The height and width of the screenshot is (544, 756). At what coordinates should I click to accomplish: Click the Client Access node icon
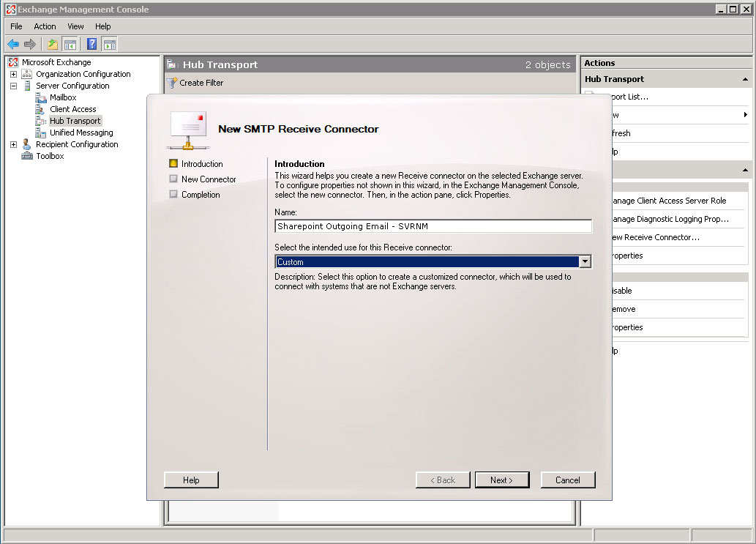coord(40,109)
